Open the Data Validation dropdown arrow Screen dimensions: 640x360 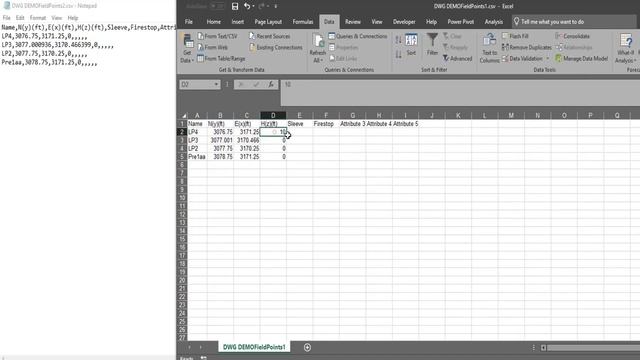point(547,59)
